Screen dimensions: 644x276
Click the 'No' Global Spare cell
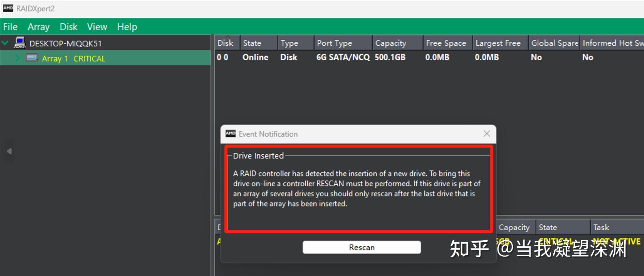click(x=536, y=57)
